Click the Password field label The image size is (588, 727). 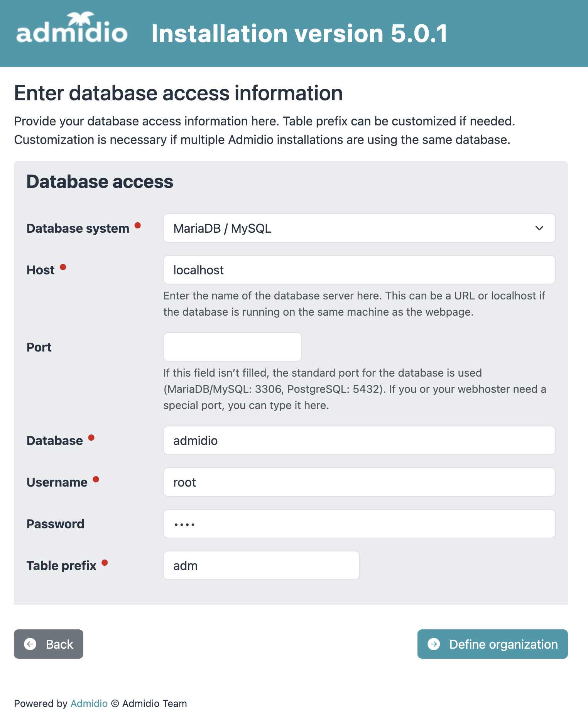[x=56, y=524]
